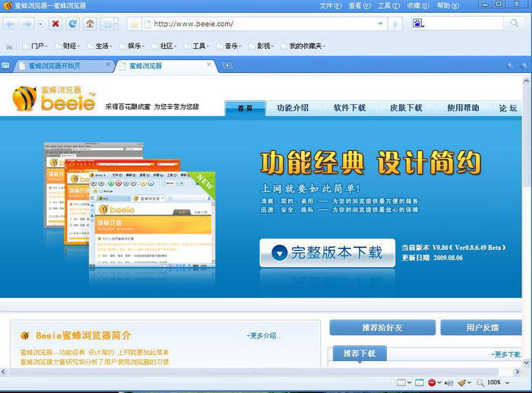Expand the 财经 bookmarks folder
The height and width of the screenshot is (393, 532).
[67, 46]
